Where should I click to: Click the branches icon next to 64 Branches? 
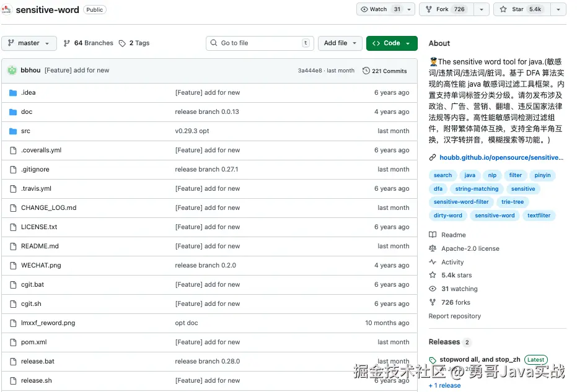click(67, 43)
